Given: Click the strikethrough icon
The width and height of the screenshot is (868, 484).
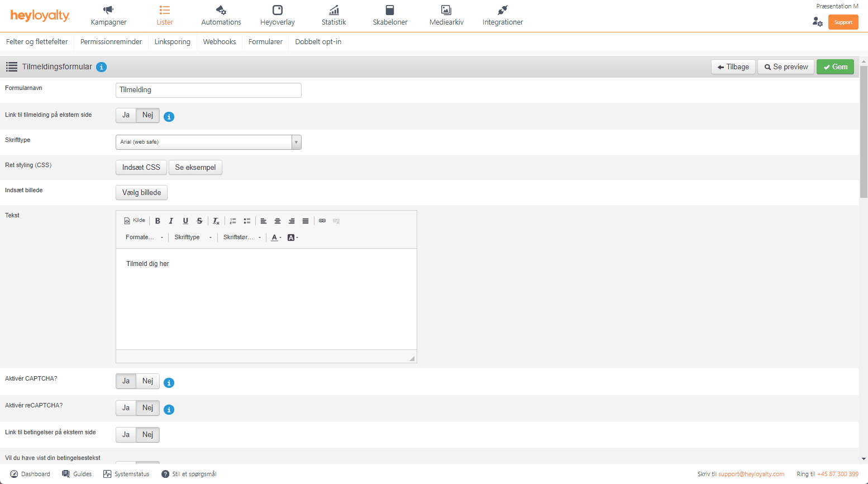Looking at the screenshot, I should [199, 221].
